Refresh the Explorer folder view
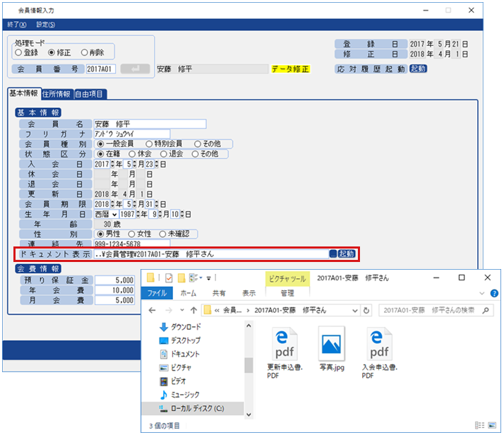Screen dimensions: 504x435 click(x=366, y=311)
